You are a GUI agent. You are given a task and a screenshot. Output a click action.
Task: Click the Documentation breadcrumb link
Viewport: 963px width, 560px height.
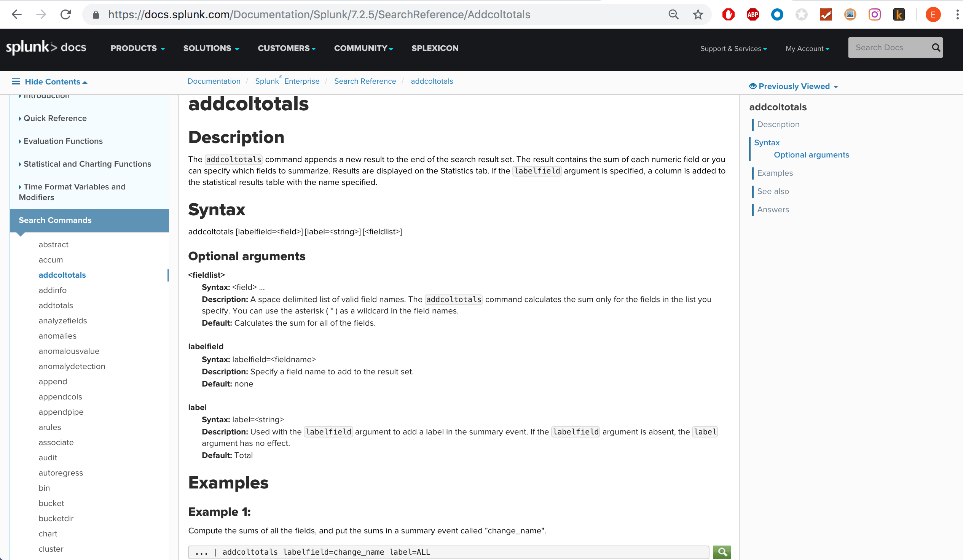214,81
